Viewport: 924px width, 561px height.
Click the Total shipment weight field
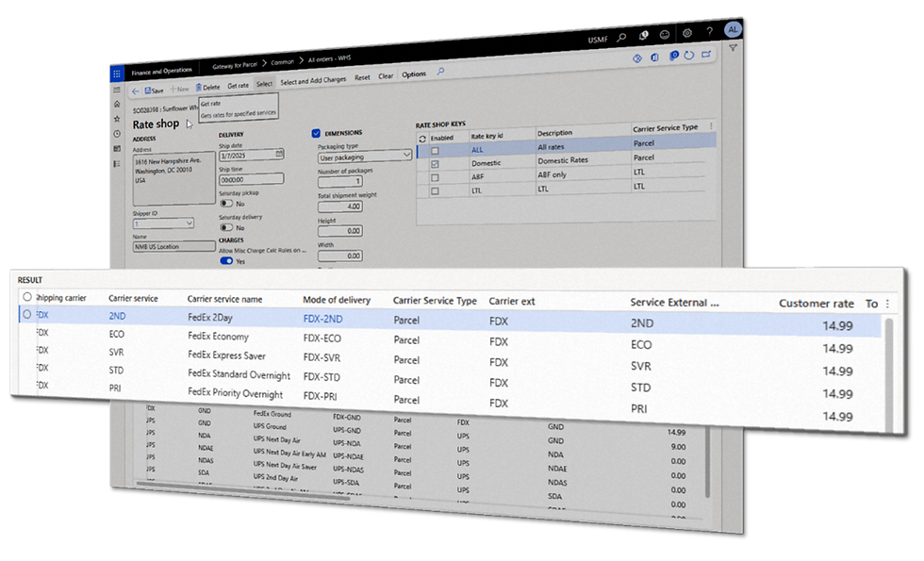[x=340, y=206]
